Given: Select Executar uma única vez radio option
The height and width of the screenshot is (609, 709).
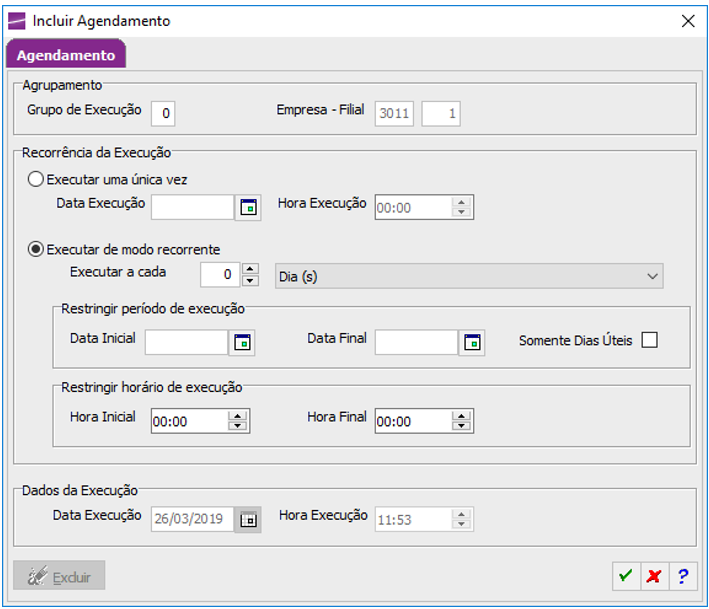Looking at the screenshot, I should coord(36,179).
